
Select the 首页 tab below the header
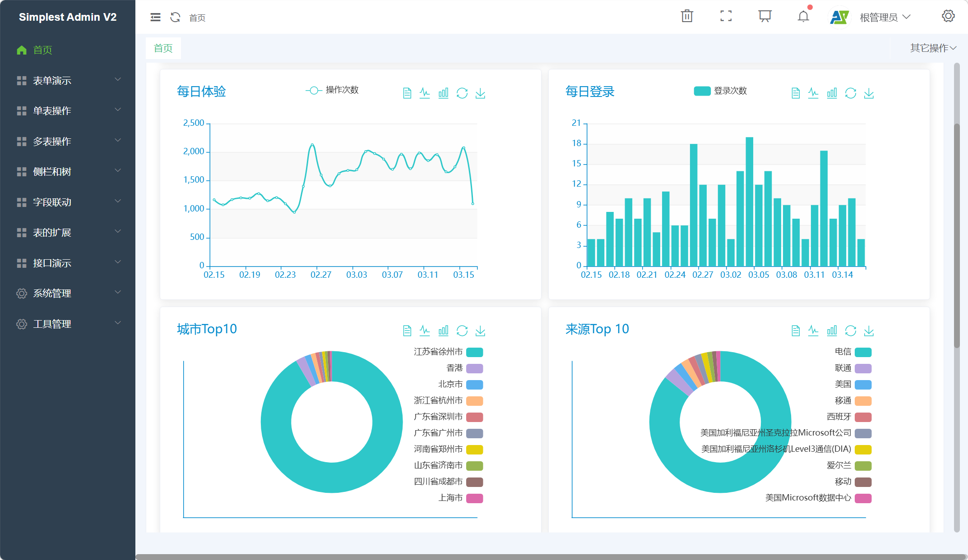pyautogui.click(x=163, y=48)
